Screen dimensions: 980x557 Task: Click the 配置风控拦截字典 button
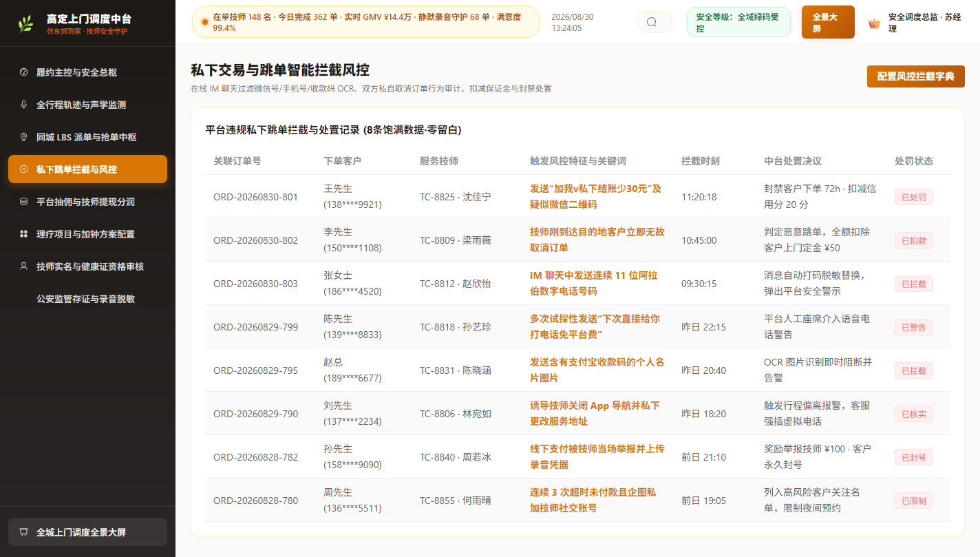[915, 76]
